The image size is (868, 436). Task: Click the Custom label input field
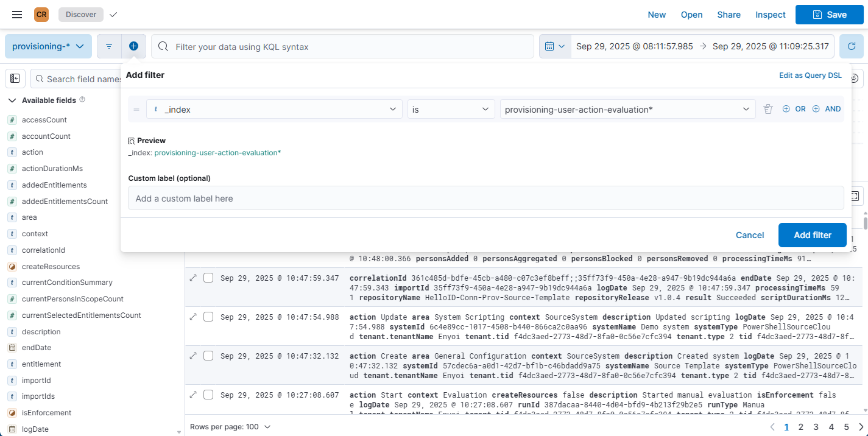point(485,199)
